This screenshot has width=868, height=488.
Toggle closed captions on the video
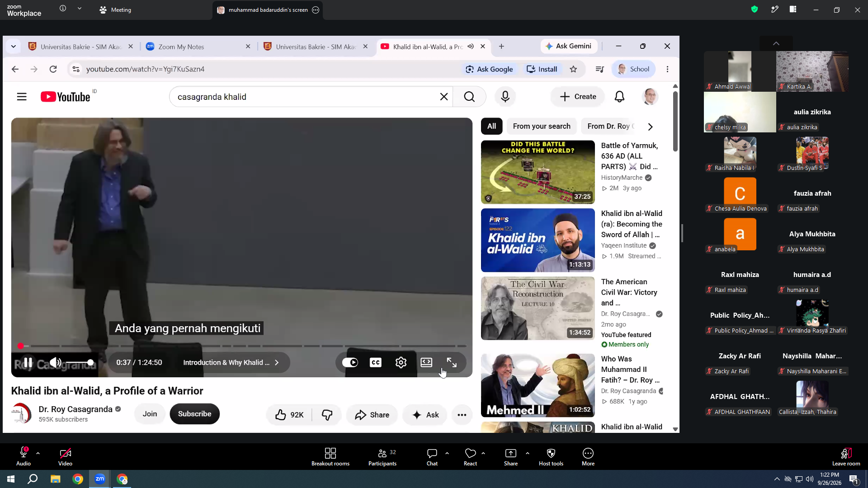pos(376,362)
